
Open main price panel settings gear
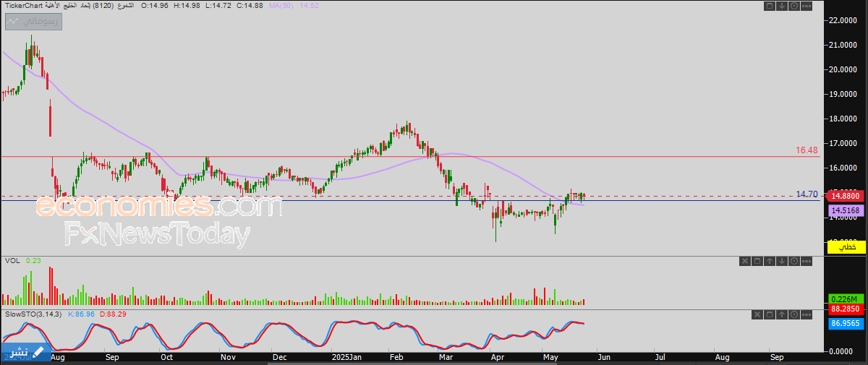tap(794, 6)
